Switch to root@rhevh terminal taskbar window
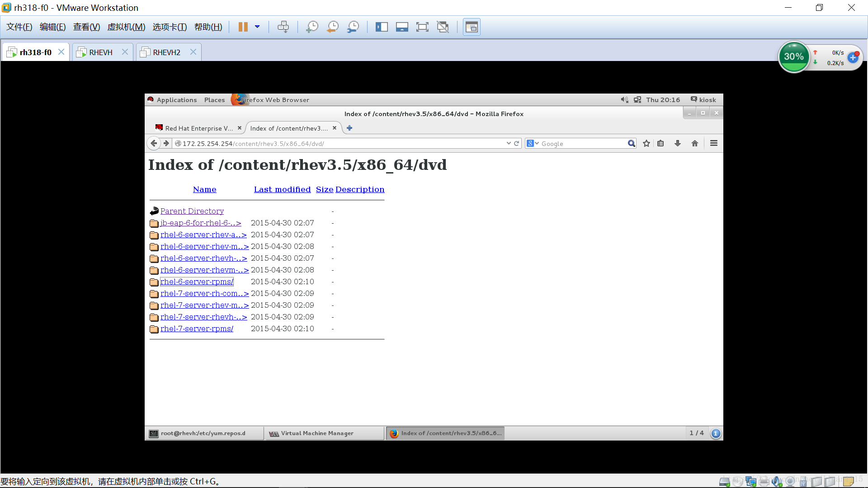This screenshot has height=488, width=868. click(x=205, y=433)
